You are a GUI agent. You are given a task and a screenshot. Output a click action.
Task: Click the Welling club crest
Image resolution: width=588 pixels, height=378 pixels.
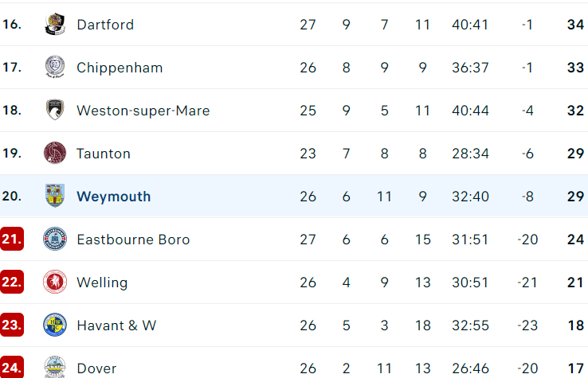coord(54,283)
